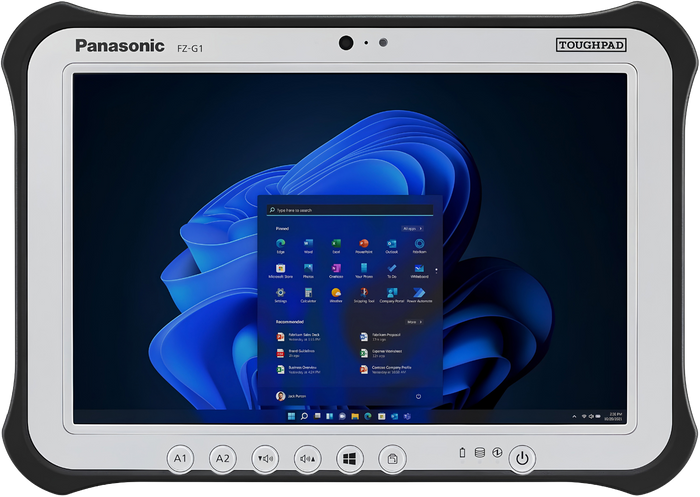Launch Word from pinned apps
700x497 pixels.
tap(308, 246)
